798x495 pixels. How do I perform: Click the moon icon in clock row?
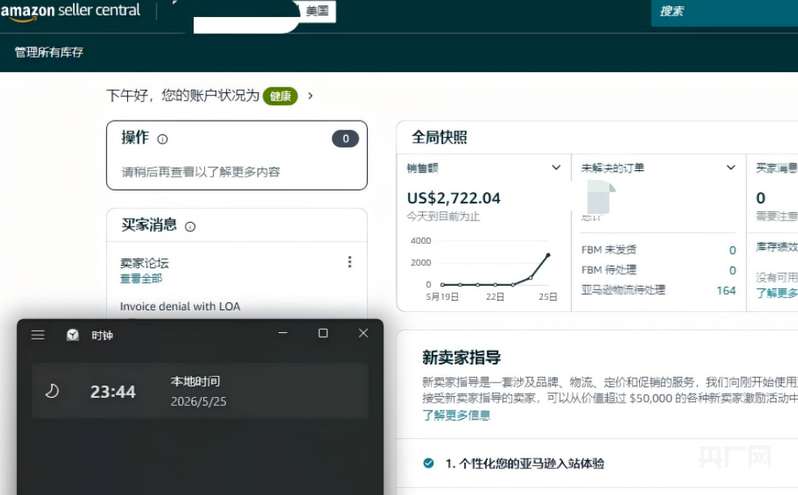pyautogui.click(x=52, y=391)
